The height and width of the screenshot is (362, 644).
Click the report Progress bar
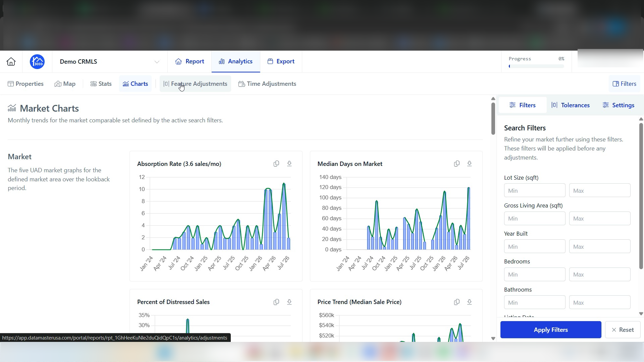pyautogui.click(x=536, y=66)
